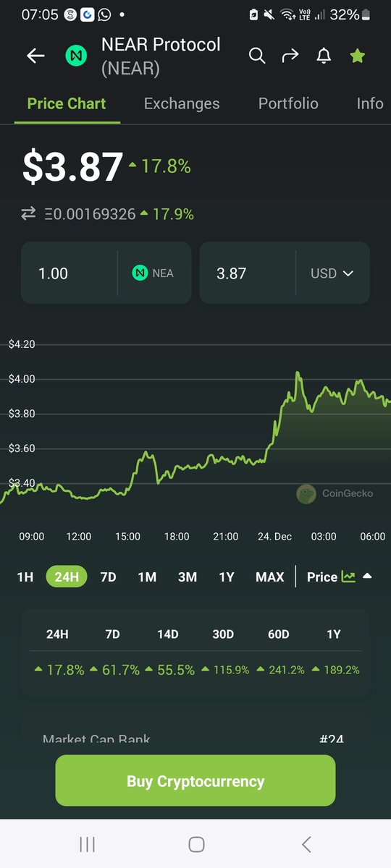Image resolution: width=391 pixels, height=868 pixels.
Task: Tap the muted sound status icon
Action: 269,14
